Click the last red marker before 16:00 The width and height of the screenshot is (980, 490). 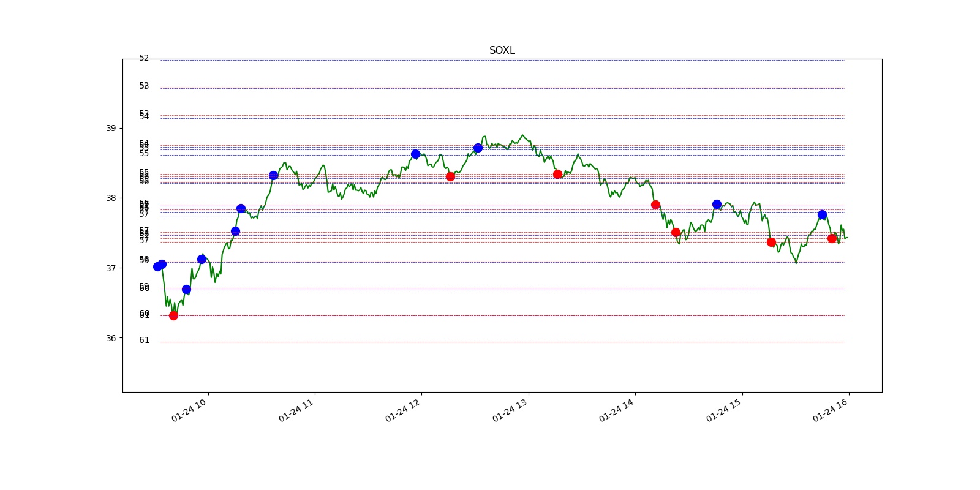832,238
